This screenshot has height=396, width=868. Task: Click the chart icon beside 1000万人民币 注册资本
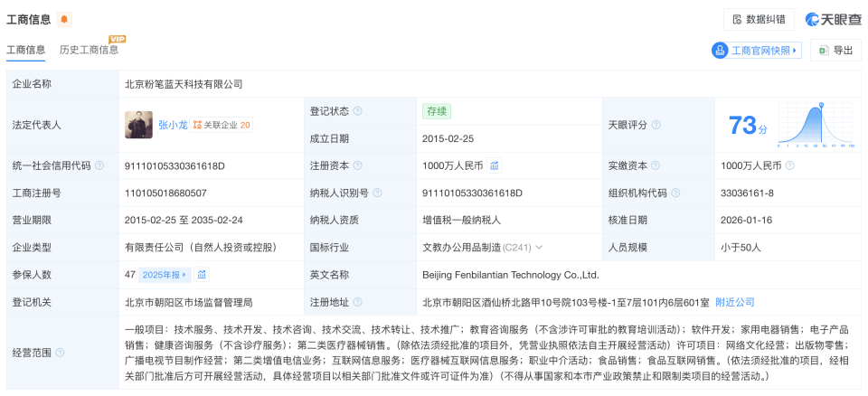click(495, 165)
